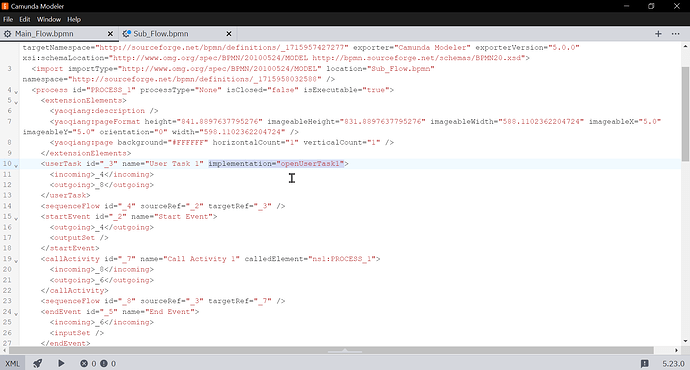Click the yaoqiang:description tag on line 6

coord(104,111)
